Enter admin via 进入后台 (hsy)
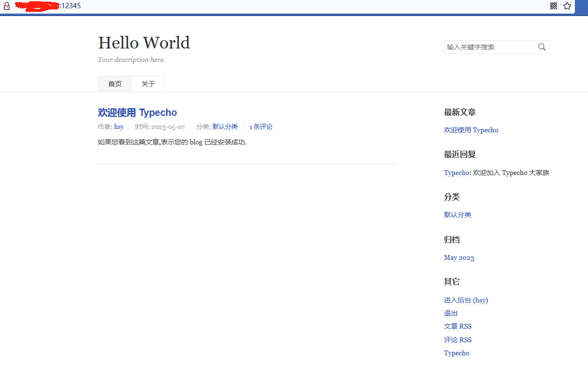 tap(465, 300)
